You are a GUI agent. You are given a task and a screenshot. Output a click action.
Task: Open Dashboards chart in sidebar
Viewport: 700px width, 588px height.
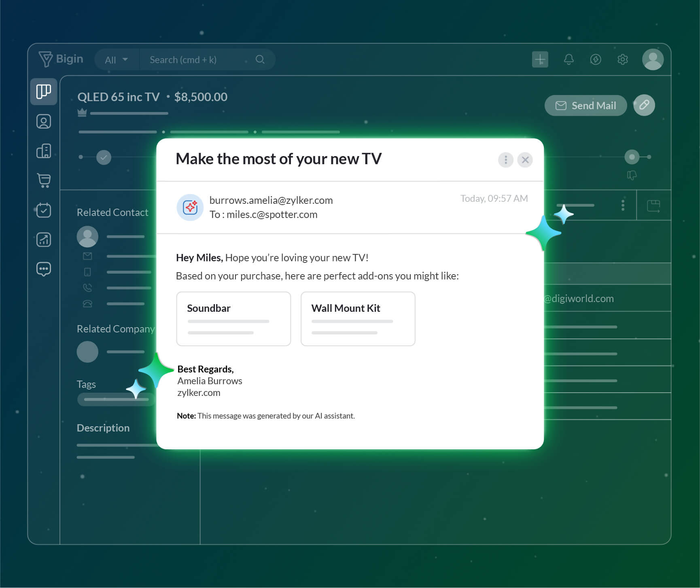point(44,239)
